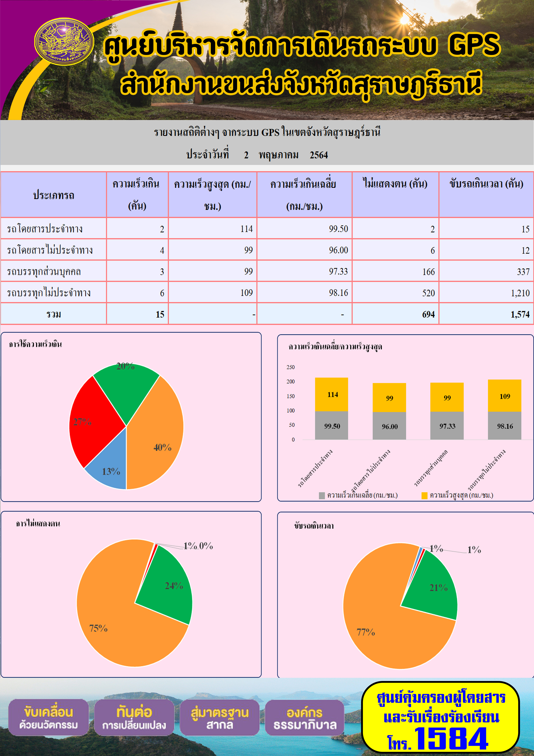Click the yellow bar segment labeled 114
The height and width of the screenshot is (756, 534).
[331, 394]
